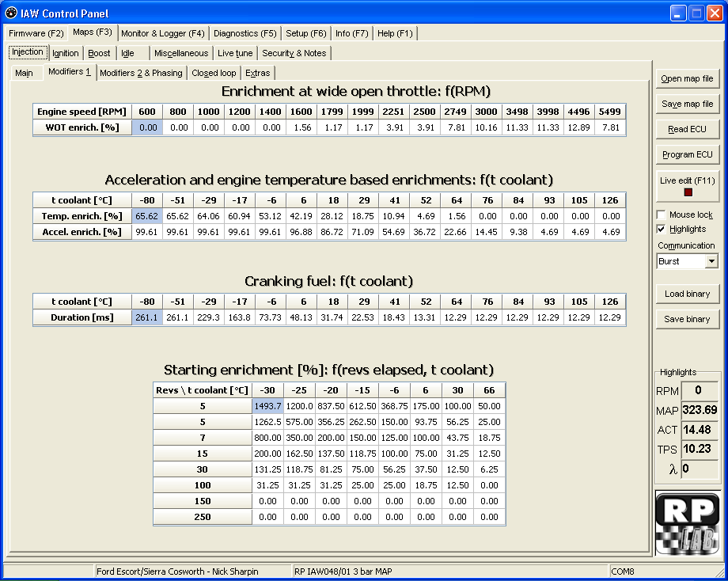
Task: Open the Closed loop tab
Action: click(x=214, y=73)
